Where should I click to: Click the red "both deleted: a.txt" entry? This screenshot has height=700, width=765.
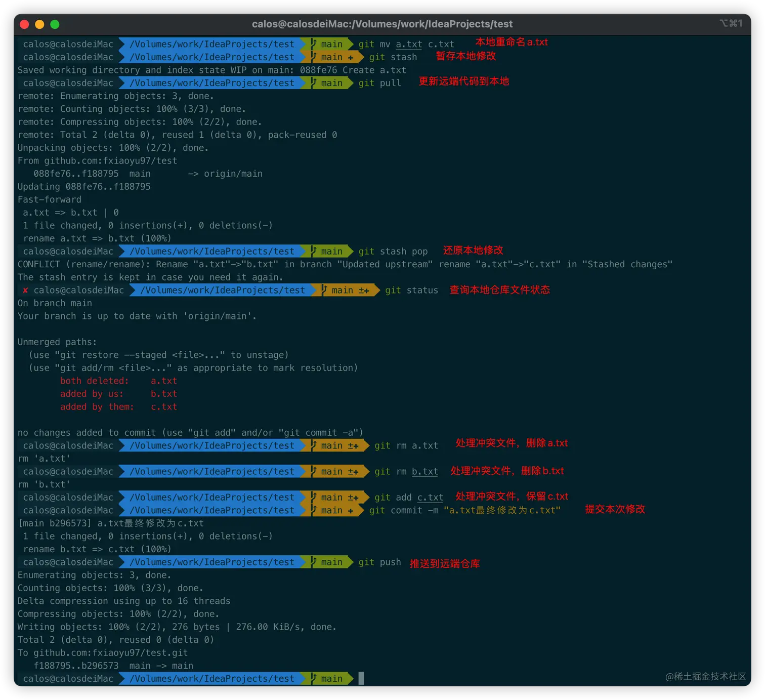[118, 381]
